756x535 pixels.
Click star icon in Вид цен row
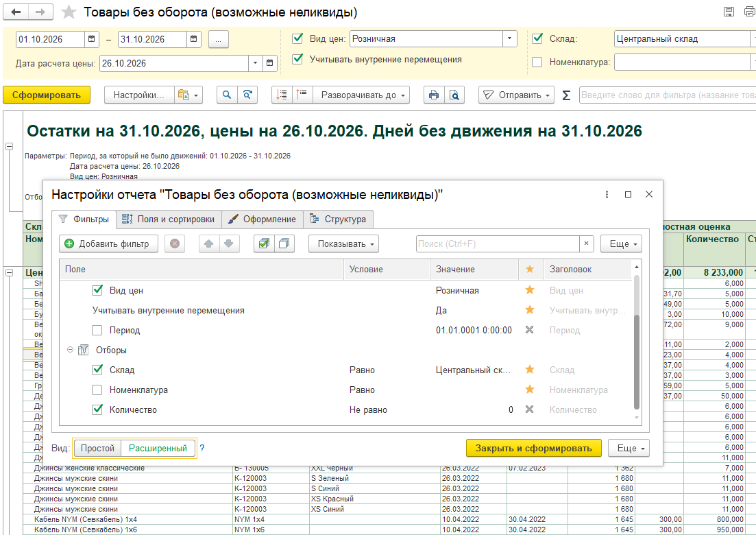529,290
